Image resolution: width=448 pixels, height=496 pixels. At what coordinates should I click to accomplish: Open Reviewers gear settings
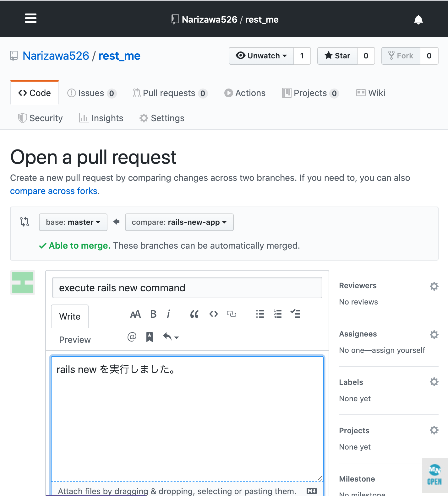pyautogui.click(x=434, y=286)
